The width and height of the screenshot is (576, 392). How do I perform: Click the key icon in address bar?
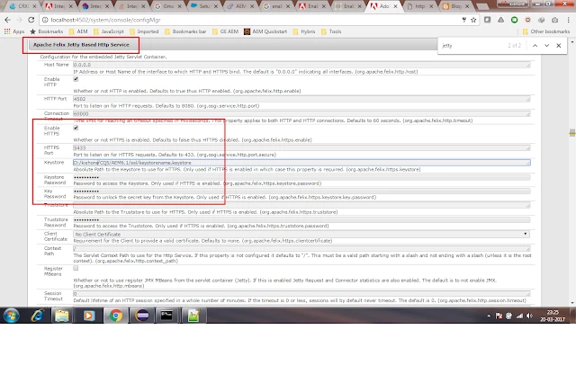coord(464,20)
